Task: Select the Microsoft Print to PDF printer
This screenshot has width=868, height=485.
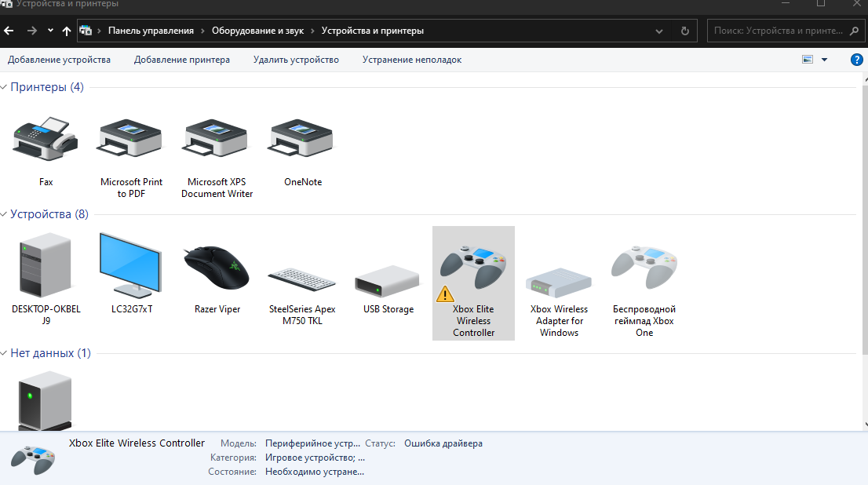Action: 131,139
